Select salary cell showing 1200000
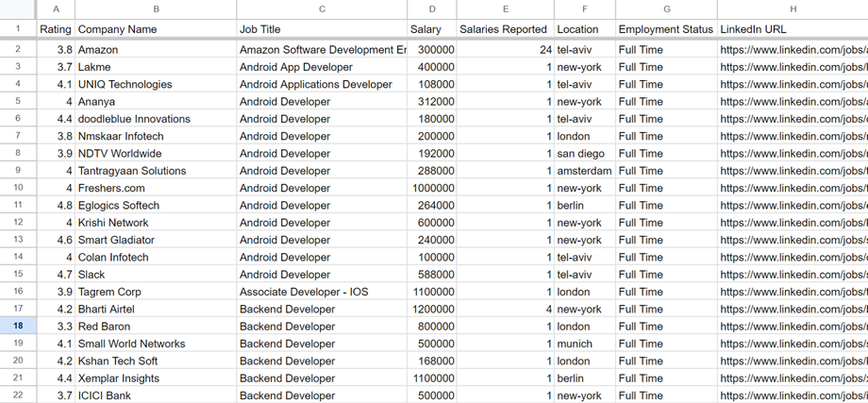Viewport: 868px width, 403px height. tap(431, 310)
